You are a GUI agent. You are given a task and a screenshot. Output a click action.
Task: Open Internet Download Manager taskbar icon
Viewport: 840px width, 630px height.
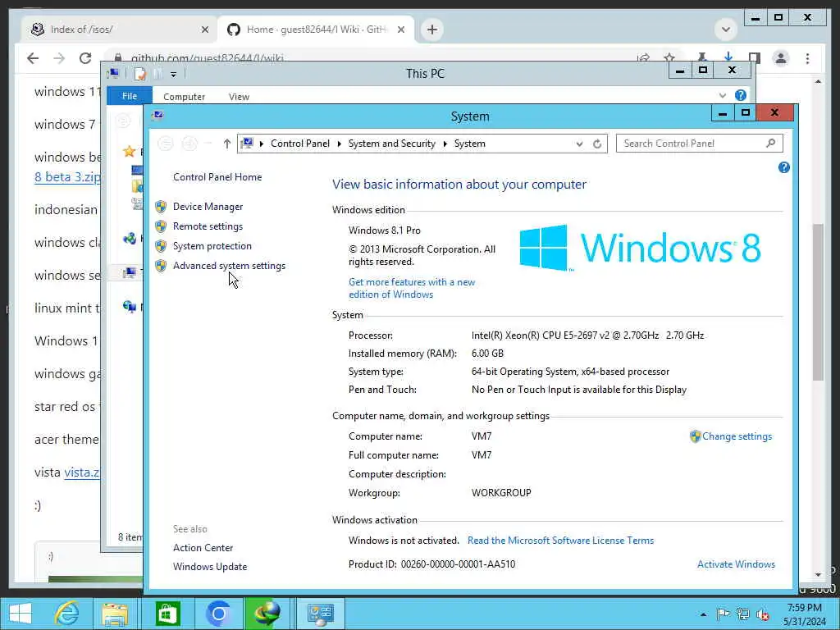tap(267, 614)
